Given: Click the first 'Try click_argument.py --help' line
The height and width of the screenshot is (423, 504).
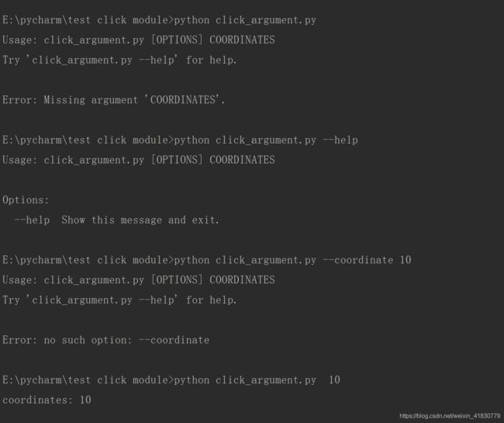Looking at the screenshot, I should coord(119,61).
